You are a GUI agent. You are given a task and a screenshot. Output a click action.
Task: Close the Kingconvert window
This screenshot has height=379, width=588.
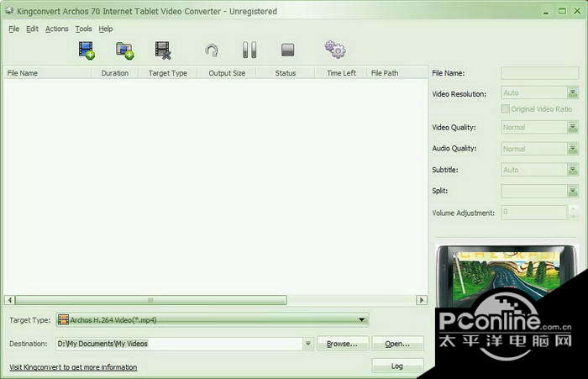coord(578,11)
